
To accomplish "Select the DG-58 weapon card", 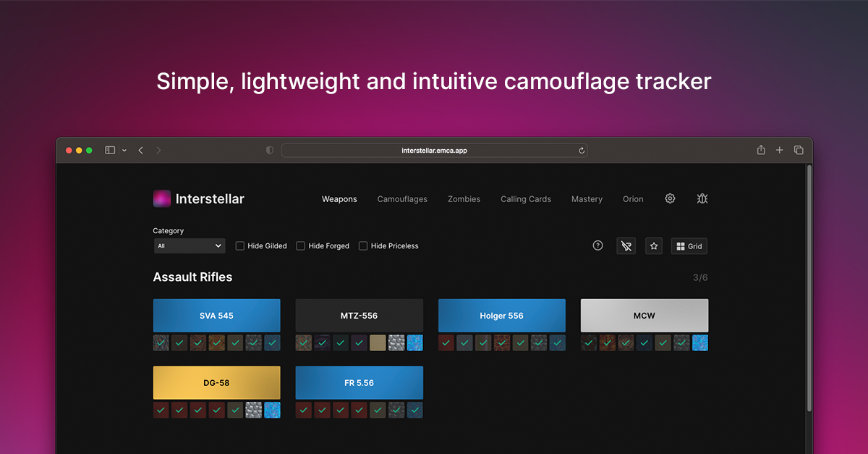I will click(x=216, y=382).
